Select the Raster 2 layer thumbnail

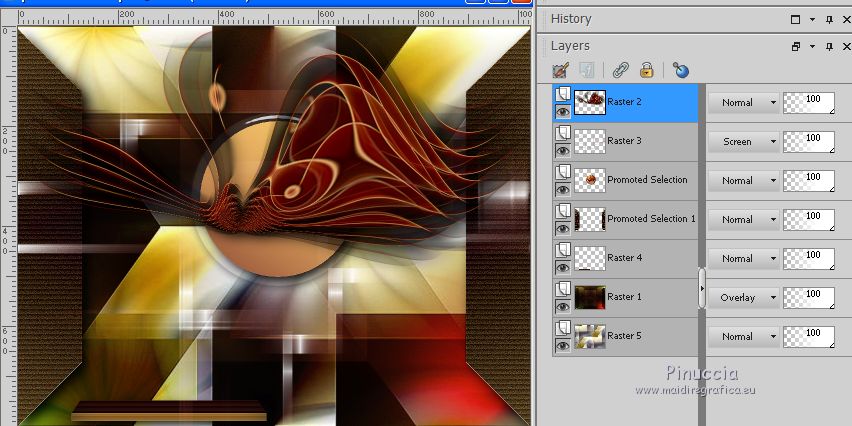point(590,102)
